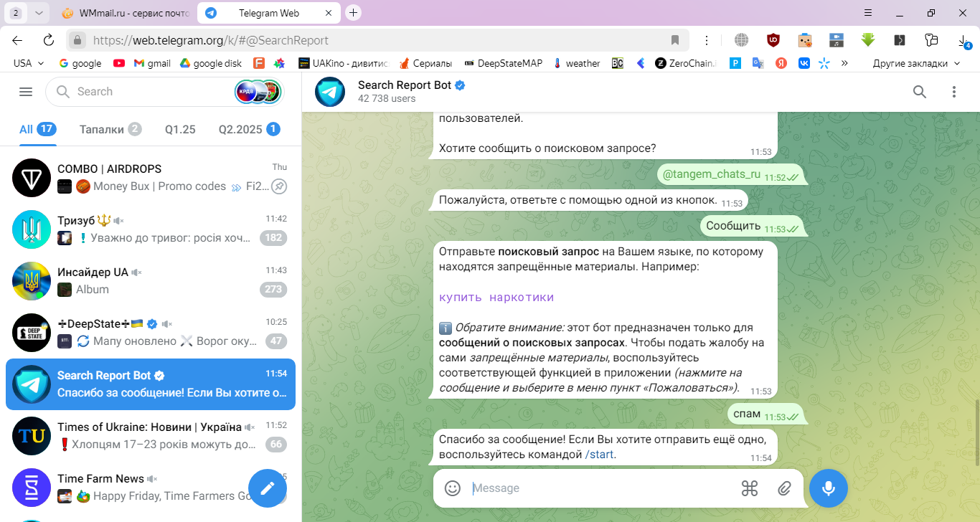Open the Инсайдер UA chat
Screen dimensions: 980x522
(151, 281)
